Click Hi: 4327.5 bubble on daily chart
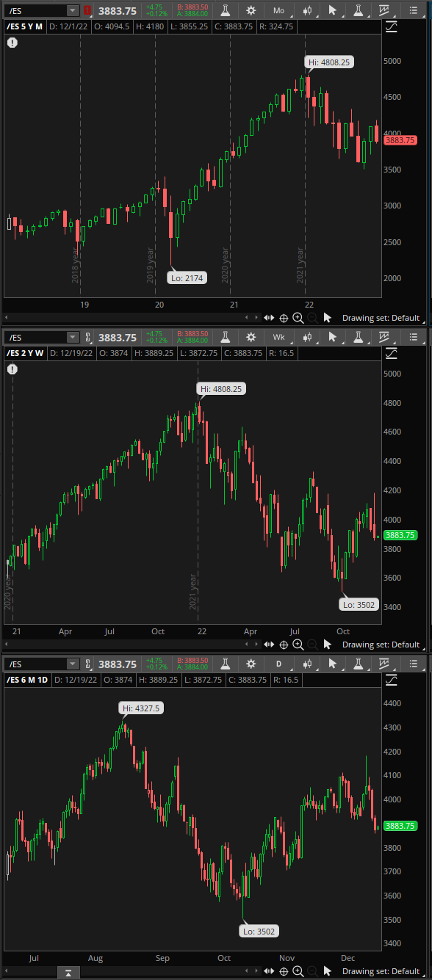The height and width of the screenshot is (980, 432). 141,708
